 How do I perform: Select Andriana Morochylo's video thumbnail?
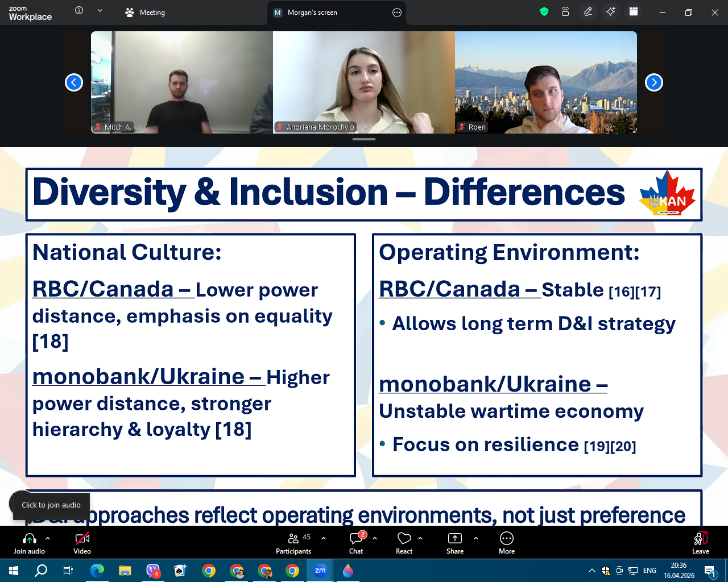point(364,82)
